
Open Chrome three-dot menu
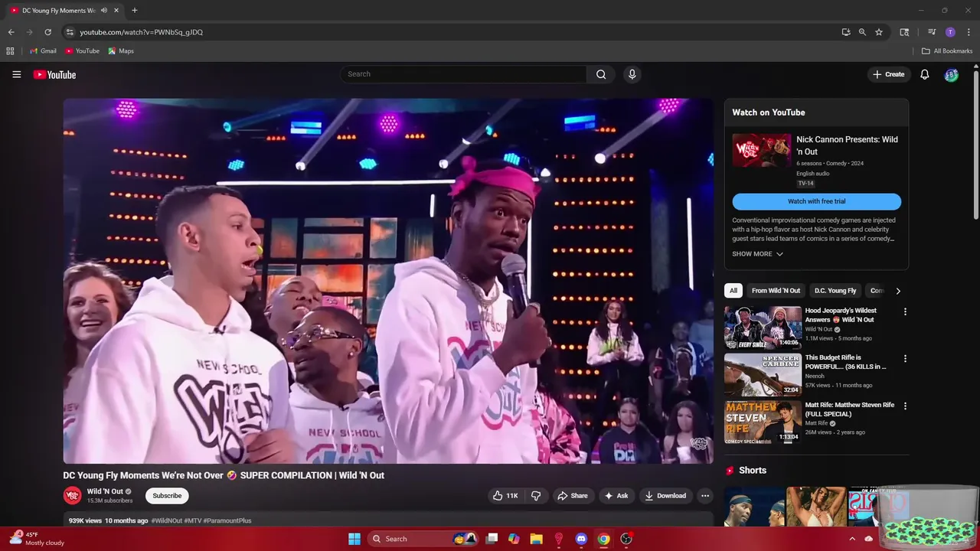[969, 32]
